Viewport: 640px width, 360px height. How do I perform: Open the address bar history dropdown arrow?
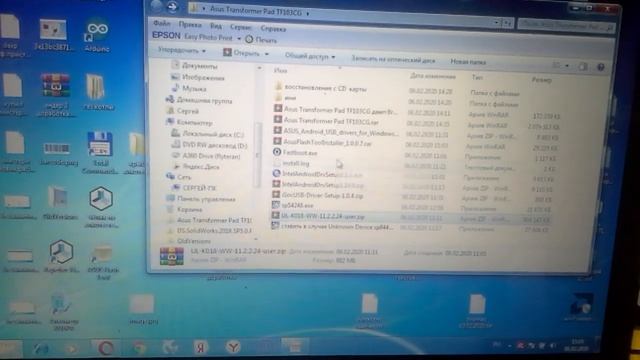coord(496,22)
